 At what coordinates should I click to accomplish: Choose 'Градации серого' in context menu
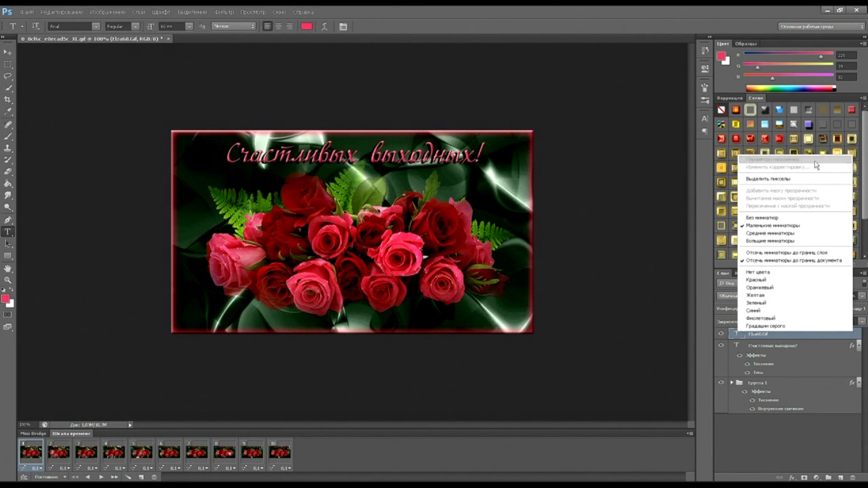click(766, 326)
